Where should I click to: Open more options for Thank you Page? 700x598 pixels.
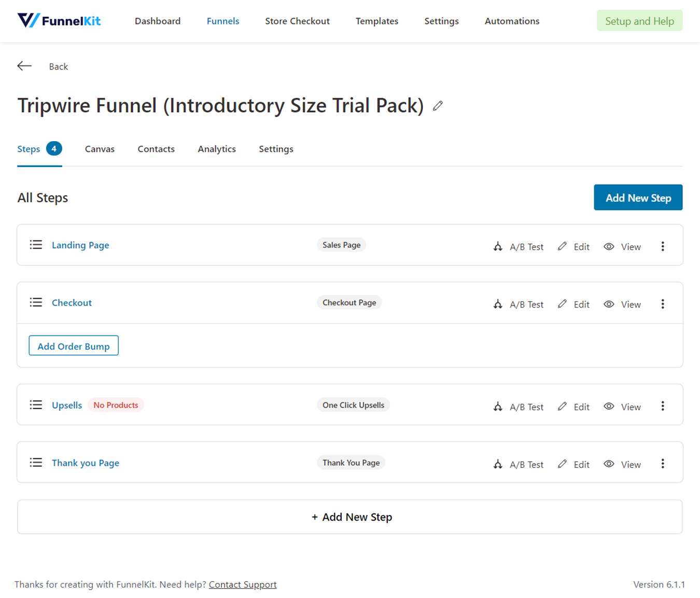pyautogui.click(x=663, y=464)
